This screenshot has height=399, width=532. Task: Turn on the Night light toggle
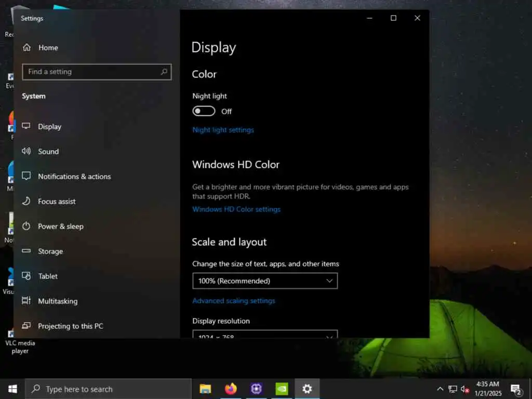coord(204,111)
